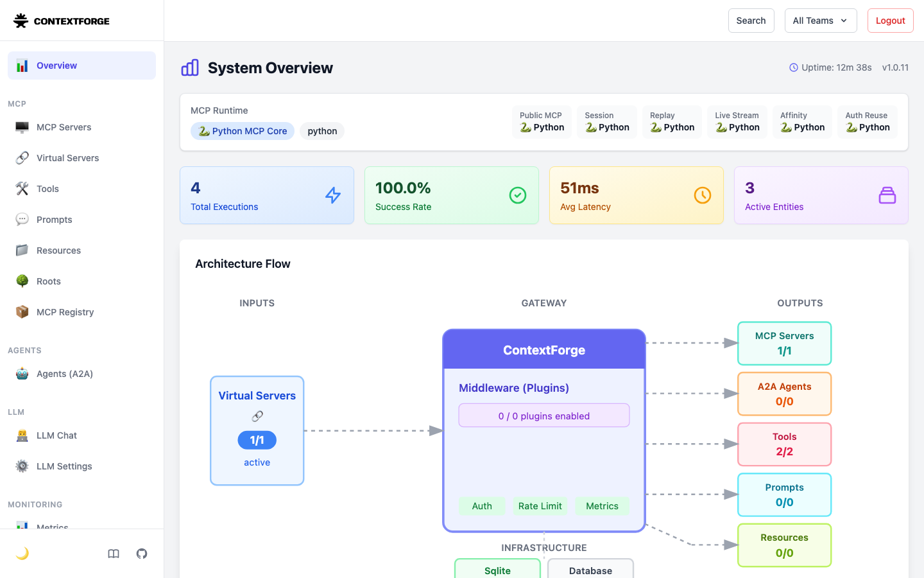Click the checkmark icon on Success Rate
Viewport: 924px width, 578px height.
click(x=518, y=195)
